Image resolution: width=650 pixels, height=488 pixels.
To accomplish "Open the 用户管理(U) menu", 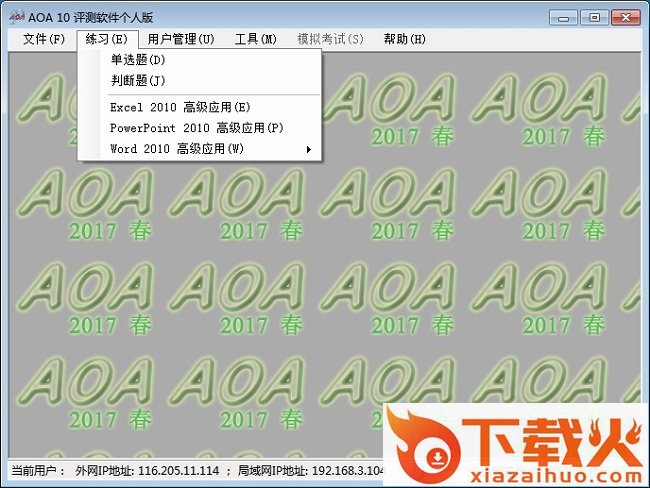I will [181, 39].
